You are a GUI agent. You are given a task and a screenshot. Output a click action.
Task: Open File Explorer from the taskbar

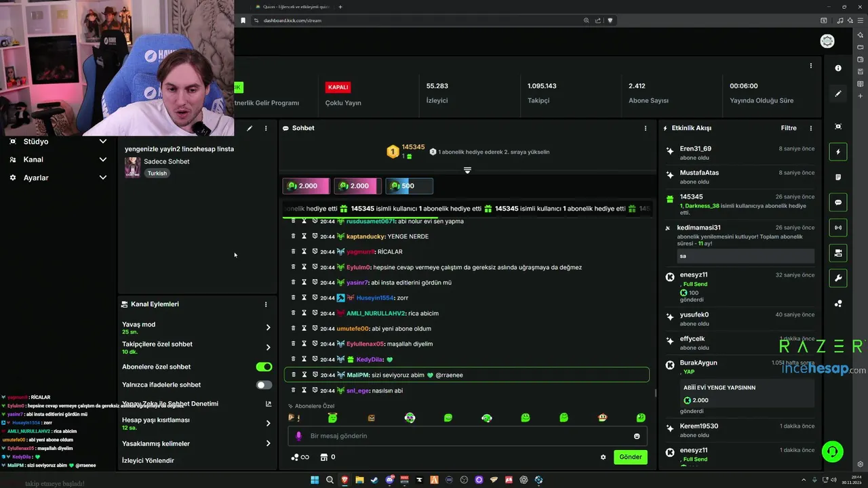coord(359,480)
